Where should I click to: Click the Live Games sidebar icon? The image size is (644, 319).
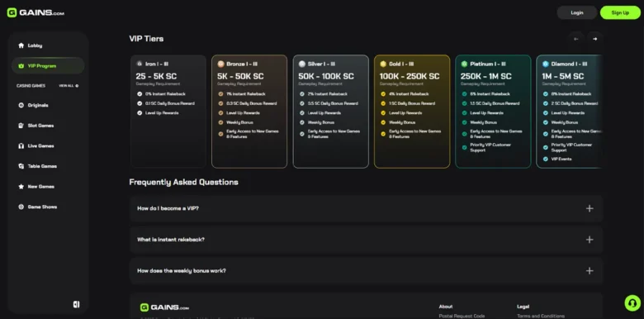click(21, 146)
